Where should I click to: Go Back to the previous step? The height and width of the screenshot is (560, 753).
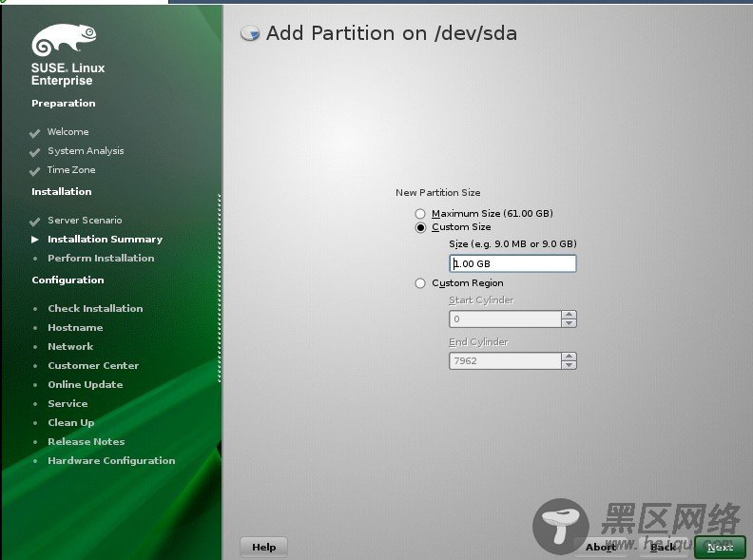pyautogui.click(x=664, y=547)
